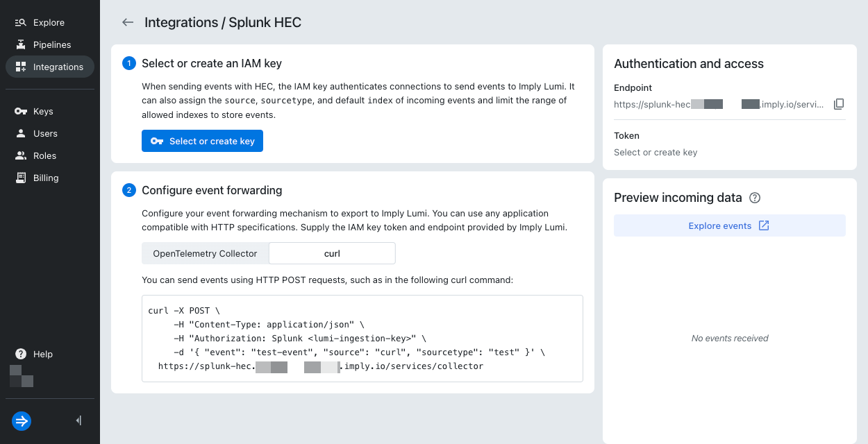Screen dimensions: 868x444
Task: Open the Help menu label
Action: 43,355
